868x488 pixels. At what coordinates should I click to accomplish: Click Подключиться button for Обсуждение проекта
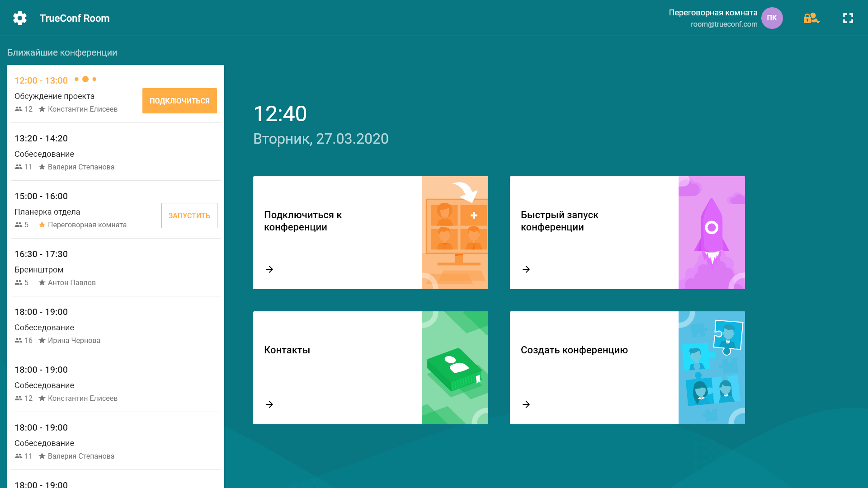pos(179,100)
